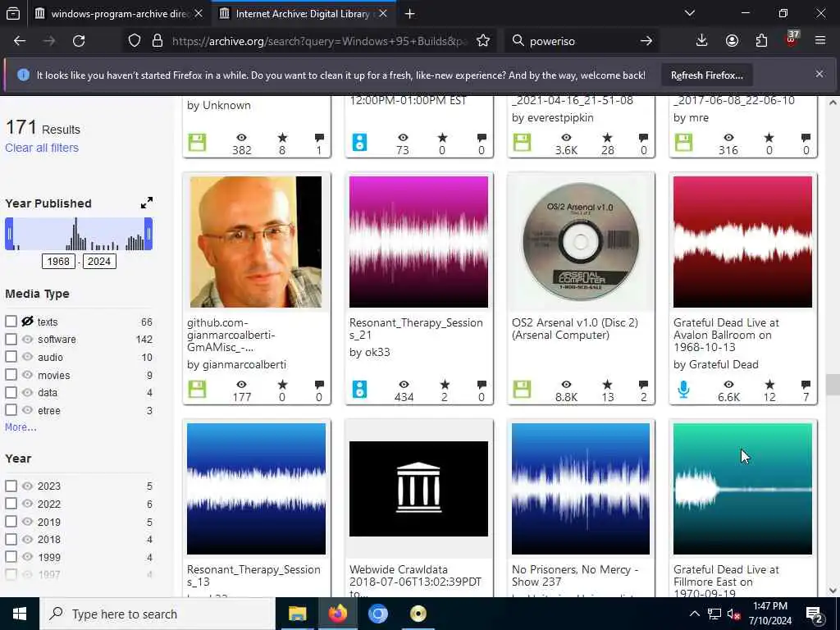Open Grateful Dead Live at Avalon Ballroom title
840x630 pixels.
(727, 335)
